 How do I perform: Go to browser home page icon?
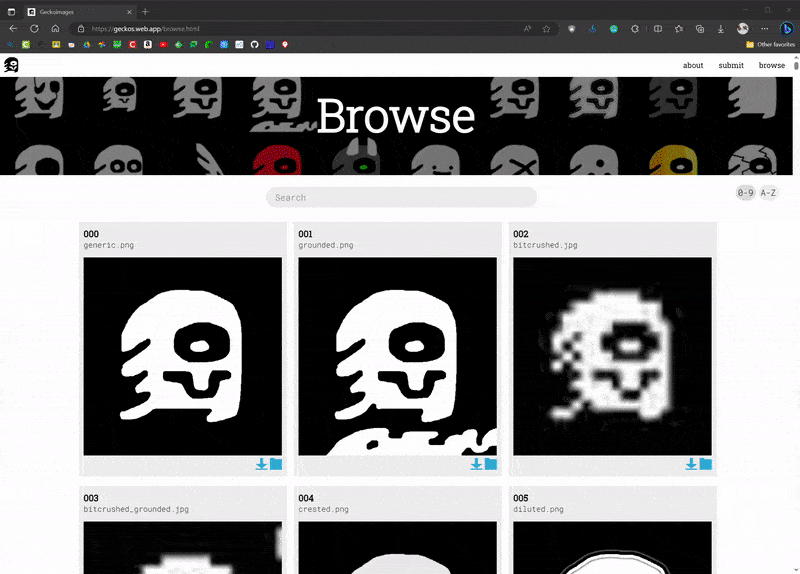[x=55, y=29]
